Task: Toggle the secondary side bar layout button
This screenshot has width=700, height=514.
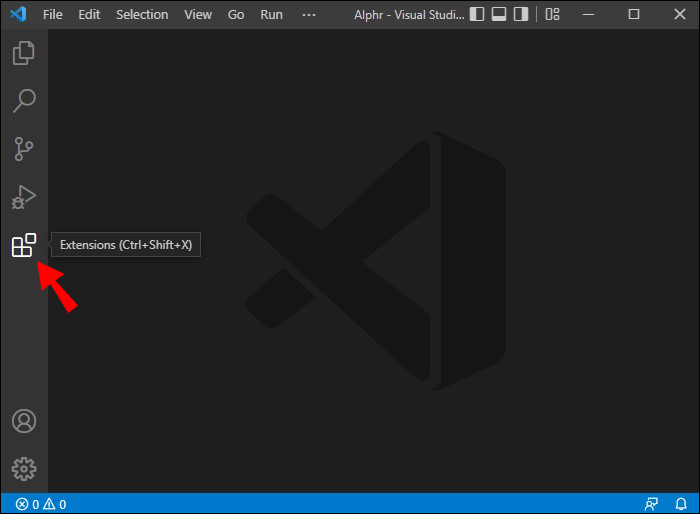Action: [x=521, y=15]
